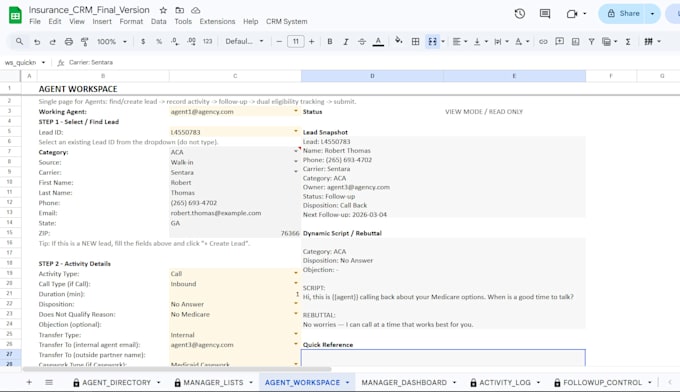The width and height of the screenshot is (680, 392).
Task: Open Working Agent dropdown agent1@agency.com
Action: tap(296, 111)
